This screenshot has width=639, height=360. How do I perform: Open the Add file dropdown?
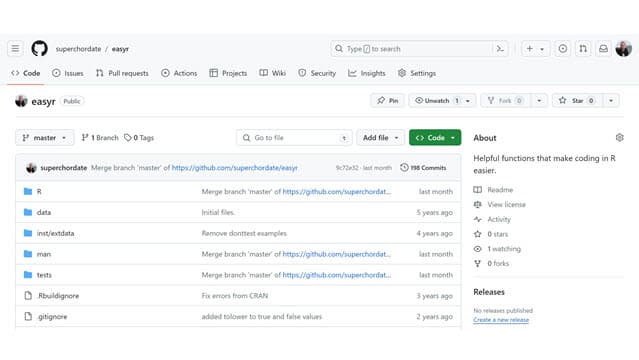coord(381,138)
